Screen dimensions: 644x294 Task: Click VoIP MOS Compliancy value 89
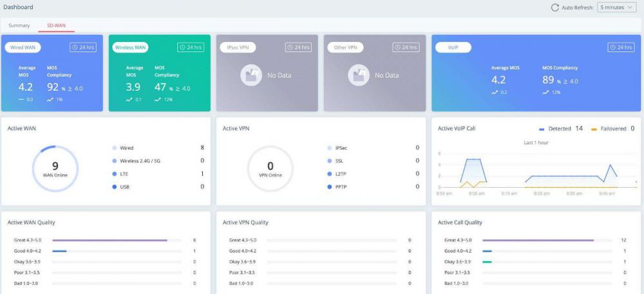[548, 80]
